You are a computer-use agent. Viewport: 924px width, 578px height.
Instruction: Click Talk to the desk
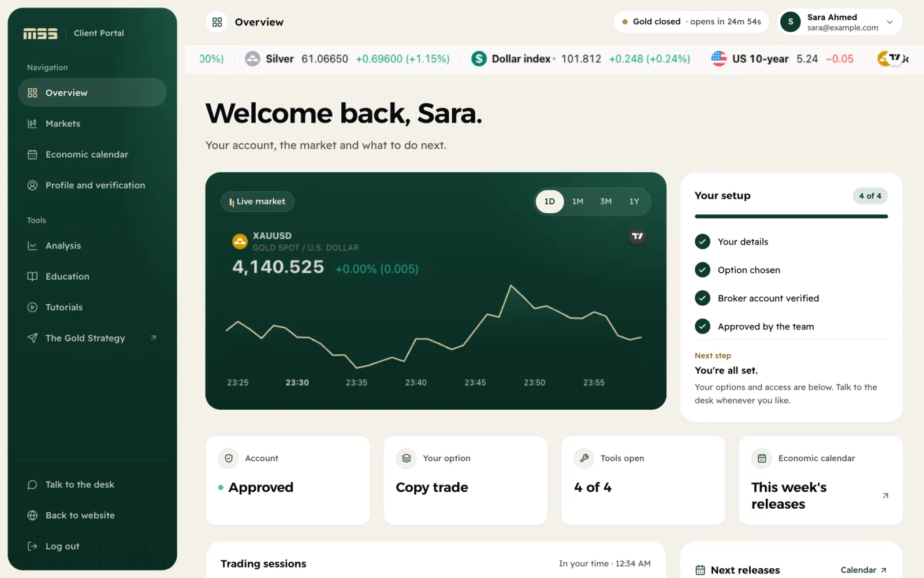[92, 484]
